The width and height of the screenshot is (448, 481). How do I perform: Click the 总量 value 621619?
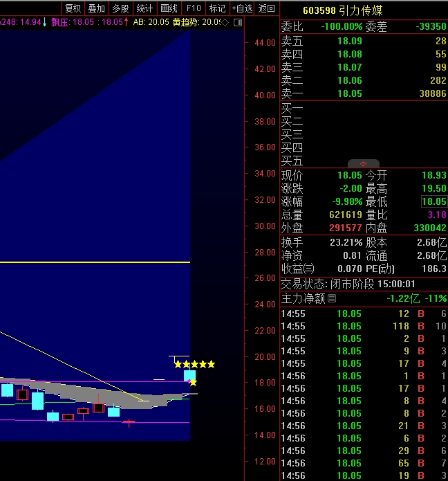pos(346,215)
